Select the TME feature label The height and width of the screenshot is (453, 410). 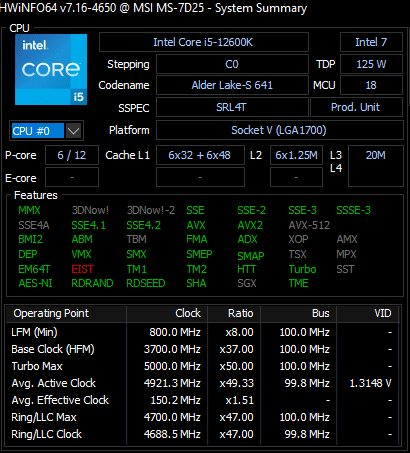tap(299, 283)
